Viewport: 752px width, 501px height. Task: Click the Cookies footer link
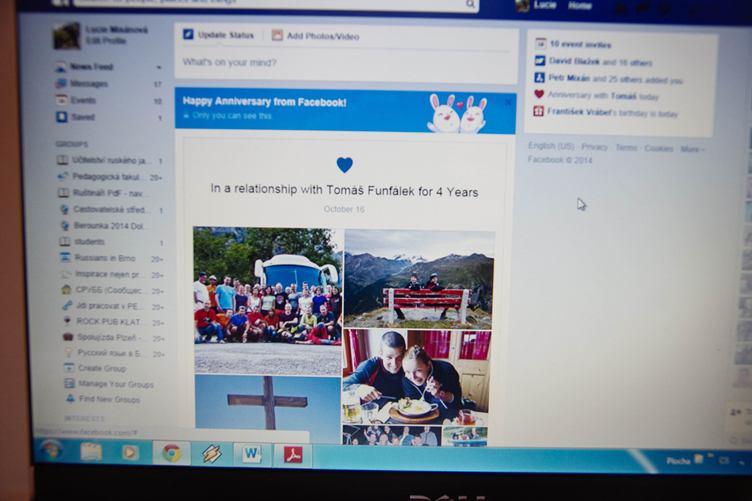(658, 148)
